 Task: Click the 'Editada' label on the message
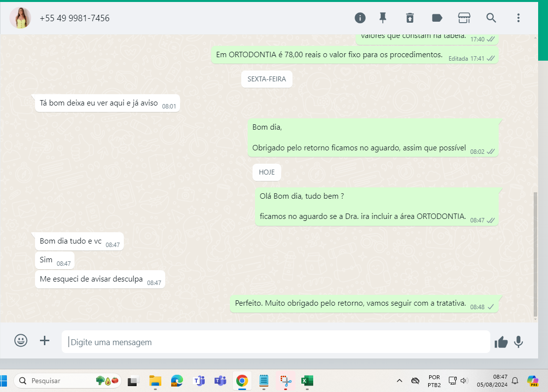coord(458,59)
